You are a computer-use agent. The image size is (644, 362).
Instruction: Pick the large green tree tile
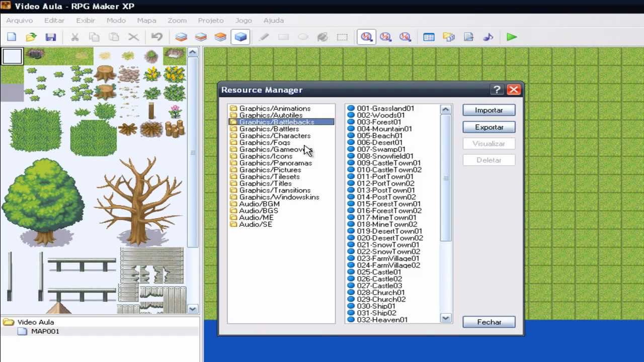[x=43, y=203]
